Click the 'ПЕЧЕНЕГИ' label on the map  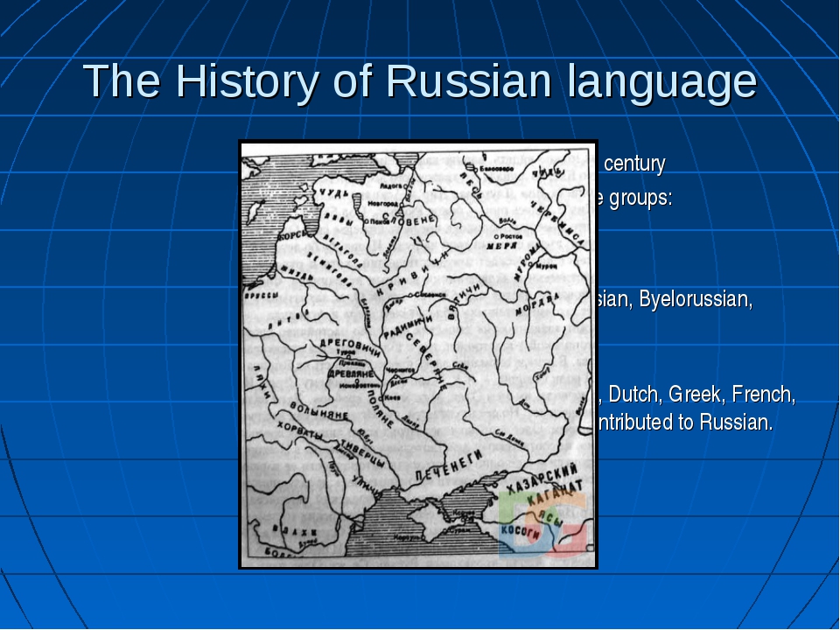(449, 465)
